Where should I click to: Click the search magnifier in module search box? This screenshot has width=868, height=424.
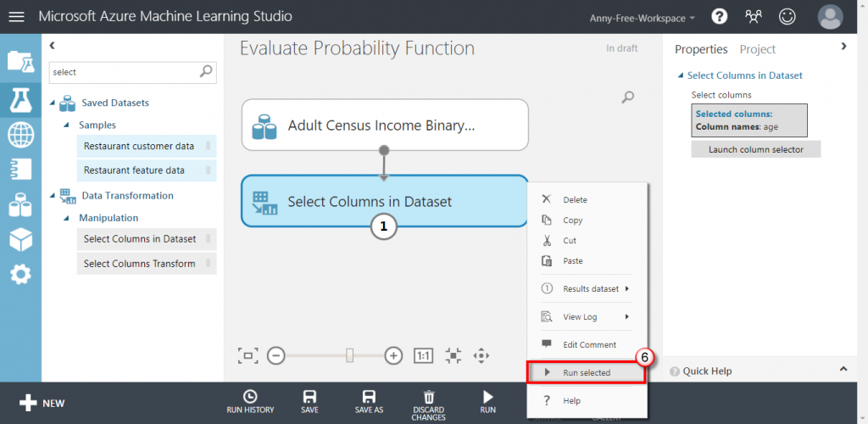point(206,71)
